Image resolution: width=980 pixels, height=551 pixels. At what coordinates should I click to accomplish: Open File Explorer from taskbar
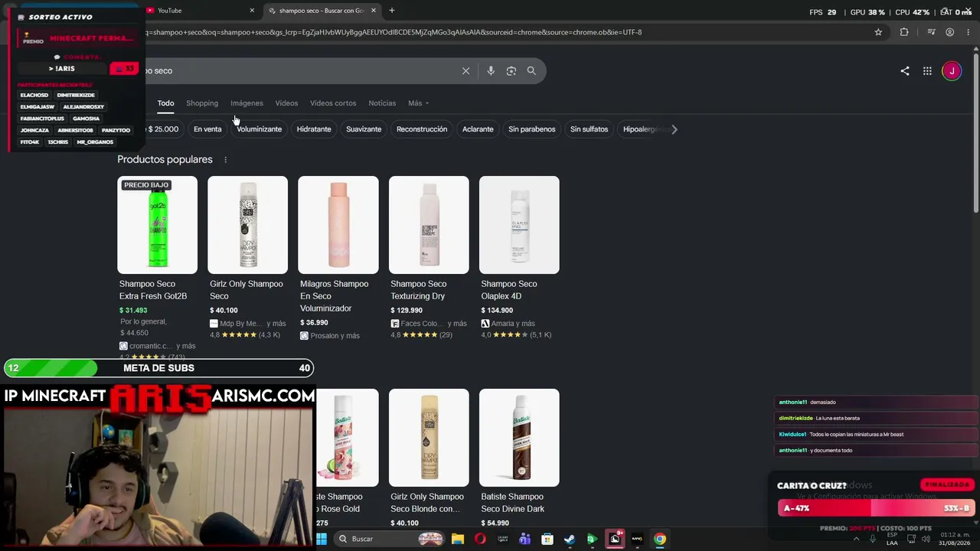click(x=458, y=539)
